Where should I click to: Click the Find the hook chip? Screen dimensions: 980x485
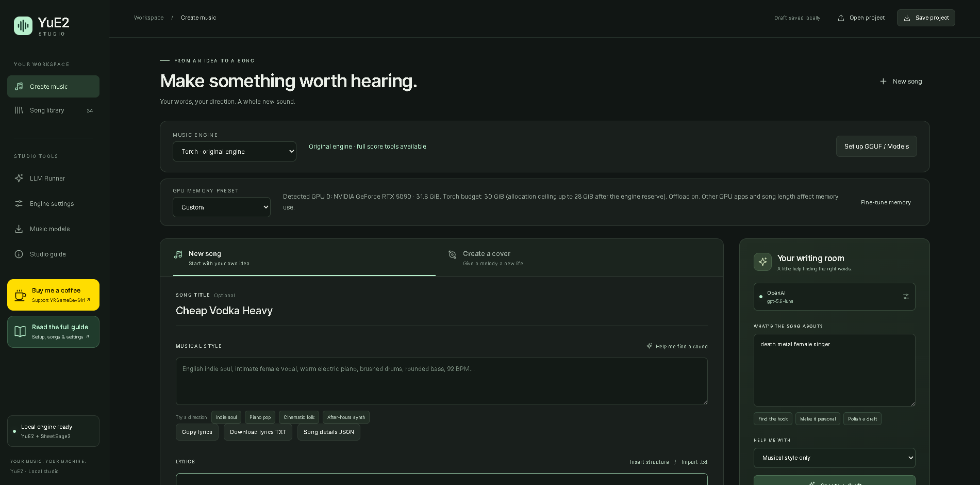[x=773, y=419]
